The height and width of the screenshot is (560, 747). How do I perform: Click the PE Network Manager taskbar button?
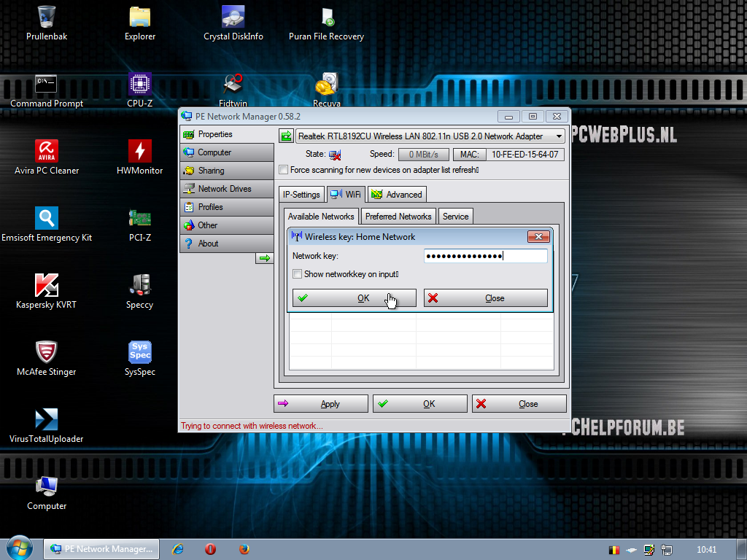click(x=101, y=549)
